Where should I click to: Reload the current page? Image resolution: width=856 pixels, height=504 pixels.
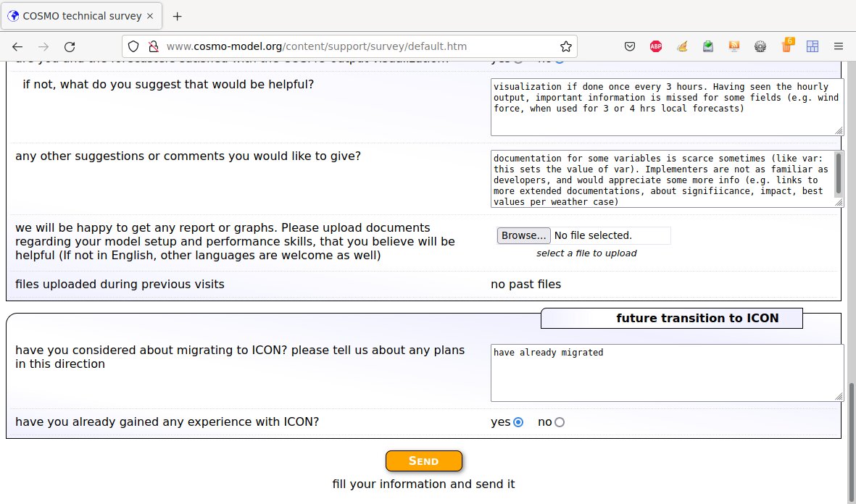coord(70,46)
